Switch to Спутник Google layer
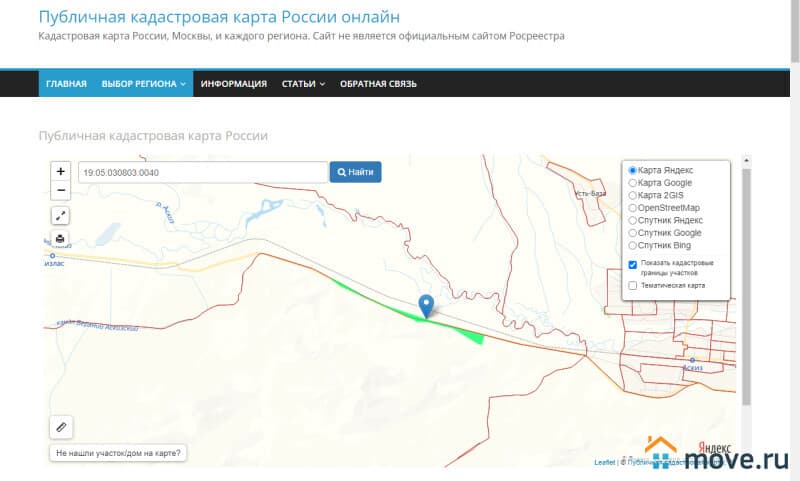 point(632,233)
